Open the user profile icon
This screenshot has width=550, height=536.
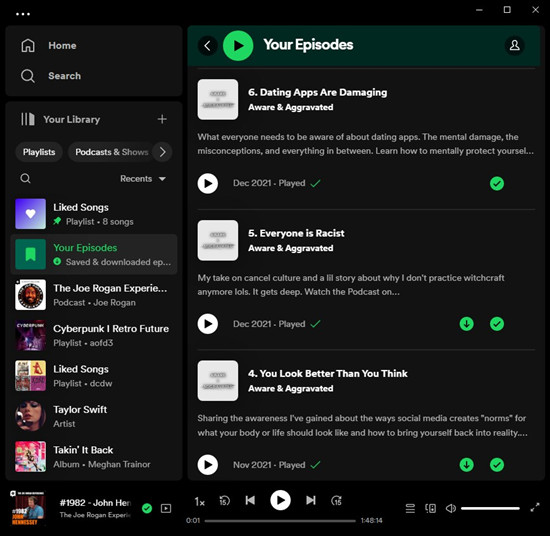click(515, 45)
